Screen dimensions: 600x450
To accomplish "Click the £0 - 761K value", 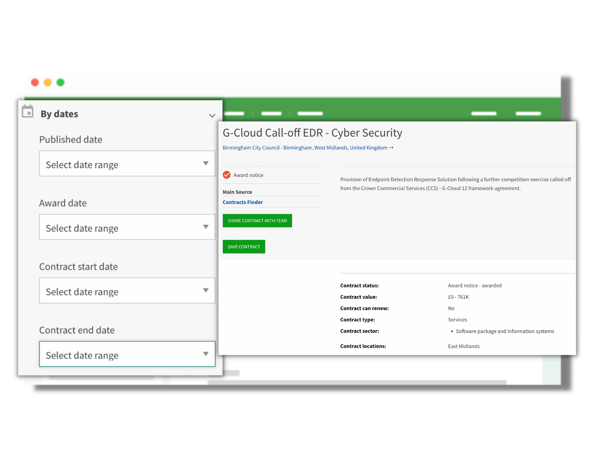I will (x=458, y=297).
